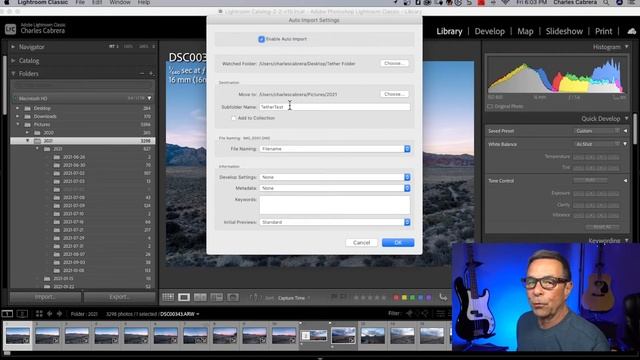Switch to Develop module

489,31
